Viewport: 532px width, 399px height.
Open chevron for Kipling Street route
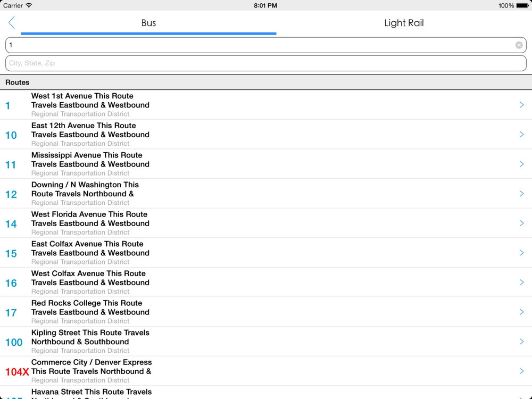(x=521, y=342)
